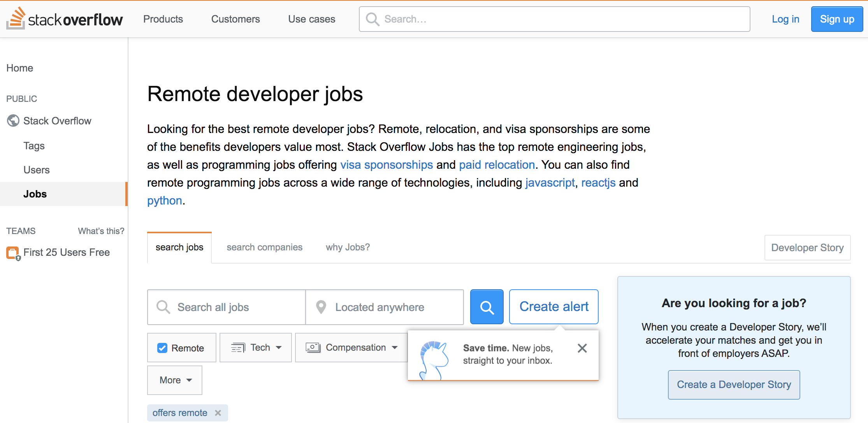This screenshot has width=868, height=423.
Task: Open the Developer Story button
Action: coord(808,248)
